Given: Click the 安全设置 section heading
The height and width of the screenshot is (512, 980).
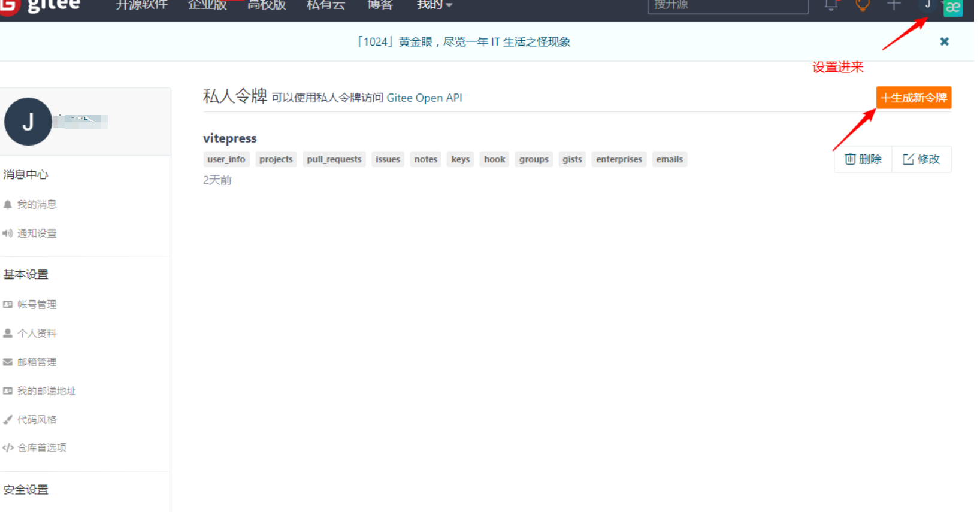Looking at the screenshot, I should tap(26, 489).
